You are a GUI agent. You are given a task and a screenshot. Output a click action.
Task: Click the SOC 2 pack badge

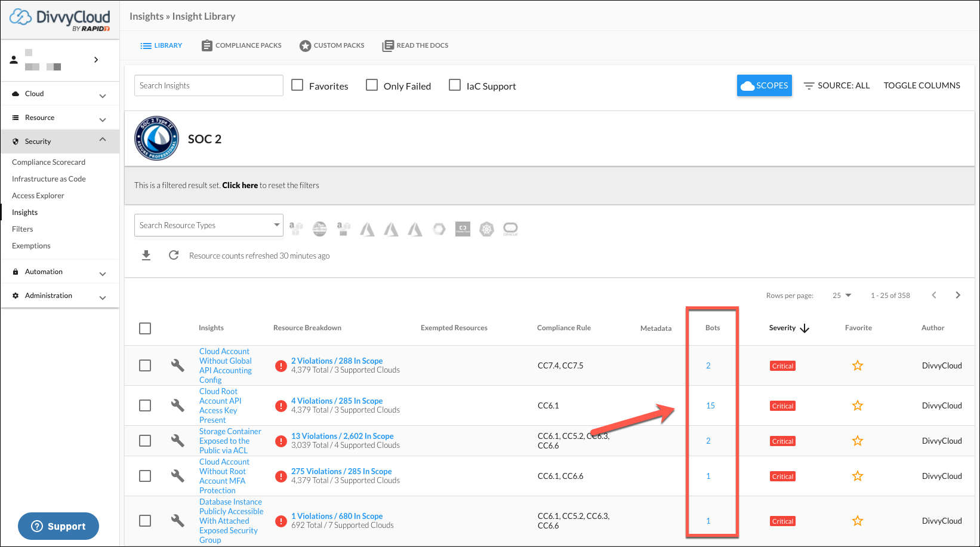157,139
